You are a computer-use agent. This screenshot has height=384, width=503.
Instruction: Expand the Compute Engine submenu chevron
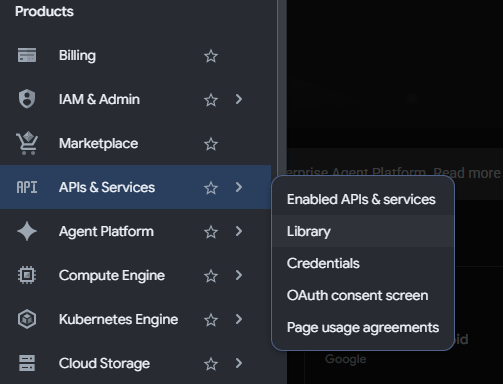click(239, 275)
